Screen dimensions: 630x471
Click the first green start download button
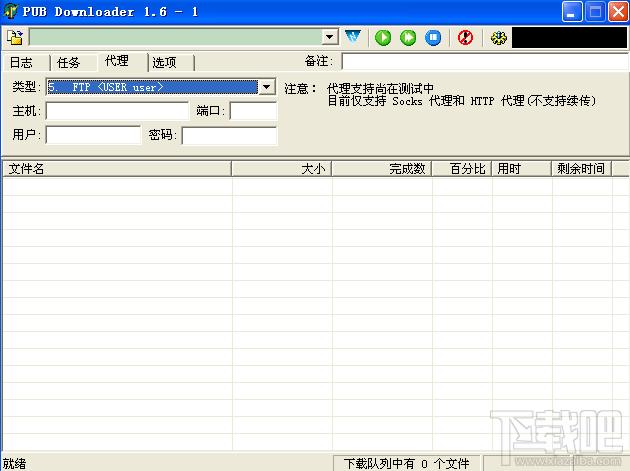pos(383,38)
